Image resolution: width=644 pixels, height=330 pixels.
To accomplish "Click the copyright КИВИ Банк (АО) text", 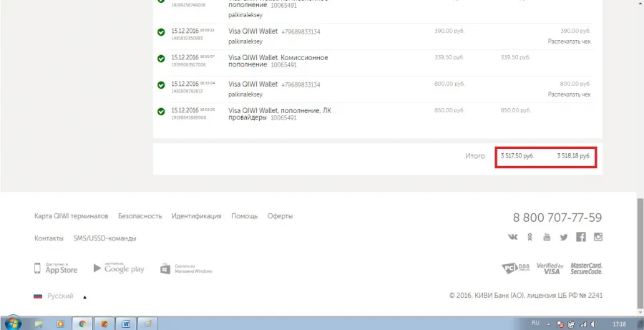I will [x=526, y=296].
